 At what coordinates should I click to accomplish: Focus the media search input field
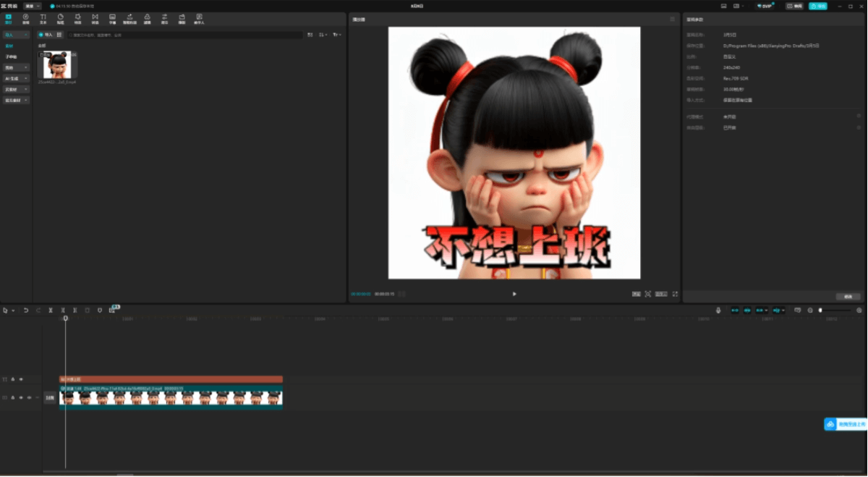[x=184, y=35]
